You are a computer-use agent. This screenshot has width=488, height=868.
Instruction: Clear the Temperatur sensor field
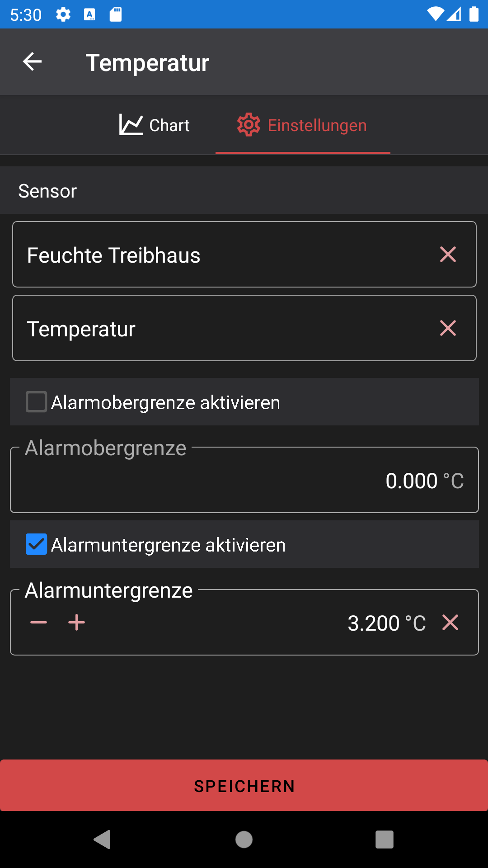click(448, 328)
